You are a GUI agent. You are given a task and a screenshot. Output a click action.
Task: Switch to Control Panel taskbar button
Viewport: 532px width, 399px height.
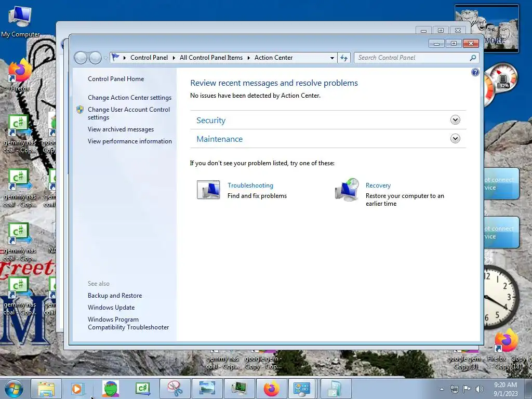[302, 389]
